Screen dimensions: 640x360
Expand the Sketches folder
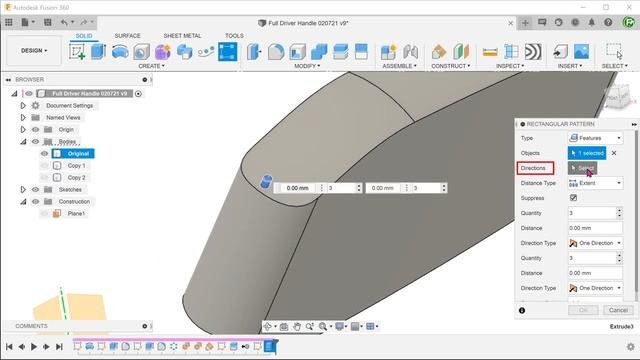tap(23, 189)
